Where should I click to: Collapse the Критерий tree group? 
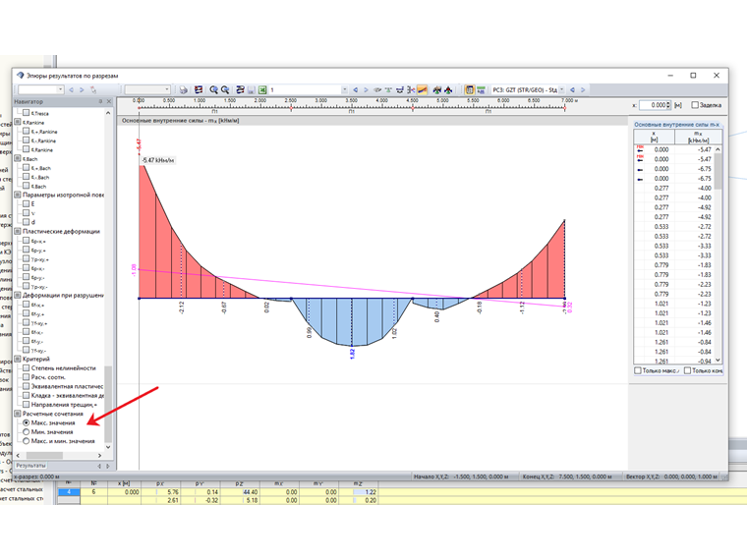click(x=18, y=359)
